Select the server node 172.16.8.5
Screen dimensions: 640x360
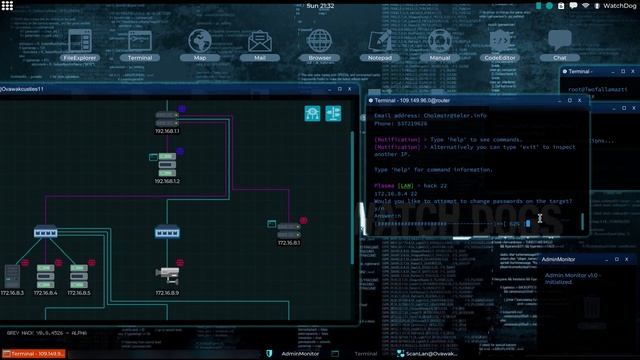click(79, 276)
